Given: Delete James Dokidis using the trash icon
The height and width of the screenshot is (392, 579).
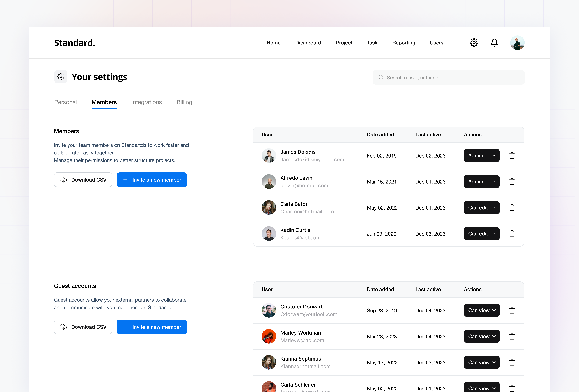Looking at the screenshot, I should point(512,155).
